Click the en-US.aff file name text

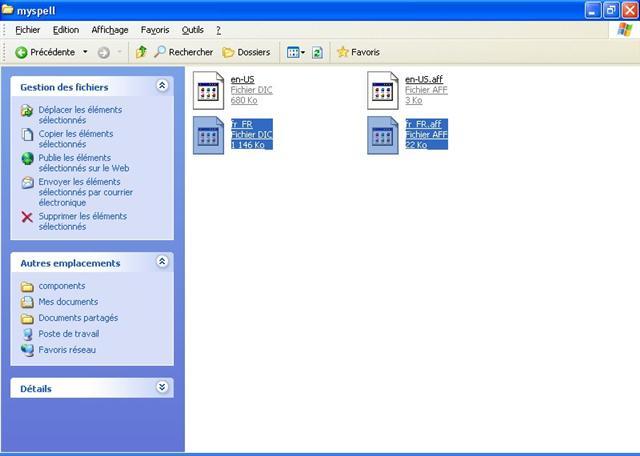click(x=424, y=79)
